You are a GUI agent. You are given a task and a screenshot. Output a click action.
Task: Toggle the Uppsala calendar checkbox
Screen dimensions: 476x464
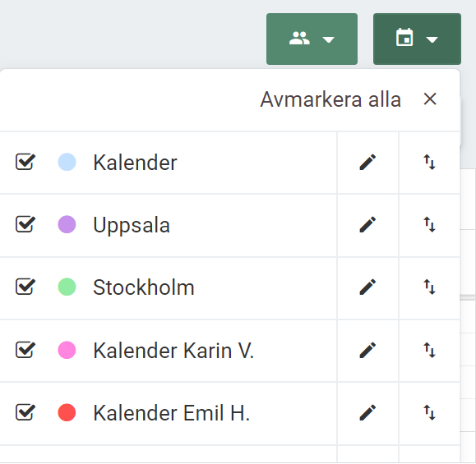25,224
